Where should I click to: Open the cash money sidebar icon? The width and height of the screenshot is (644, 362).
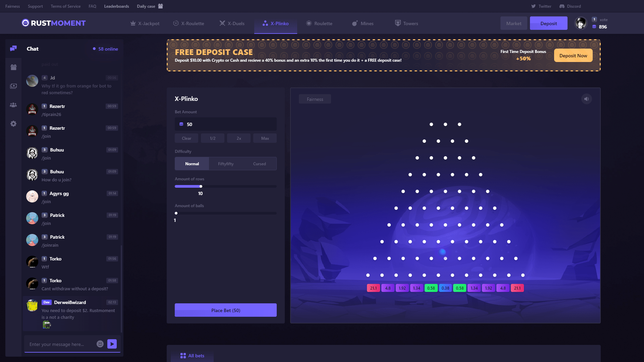(13, 86)
